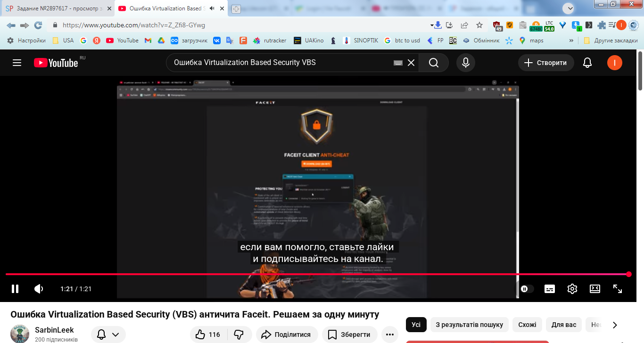Open the SarbinLeek channel avatar
Image resolution: width=644 pixels, height=343 pixels.
click(x=20, y=334)
